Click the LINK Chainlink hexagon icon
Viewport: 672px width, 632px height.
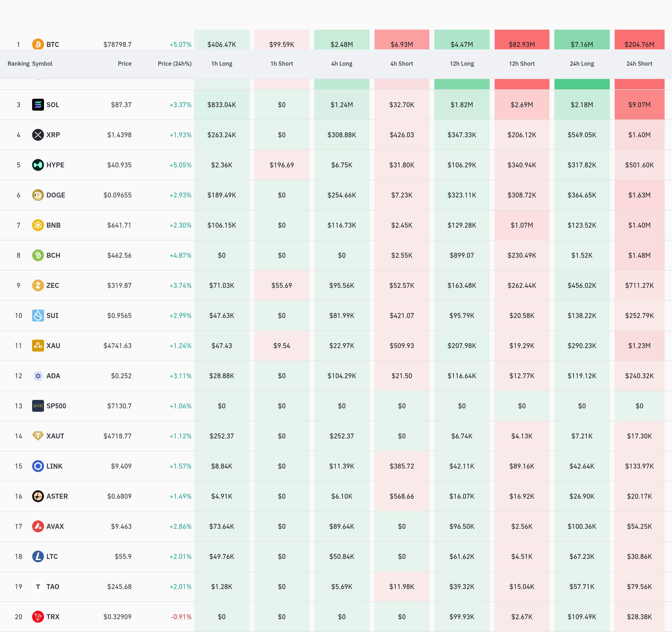[38, 466]
